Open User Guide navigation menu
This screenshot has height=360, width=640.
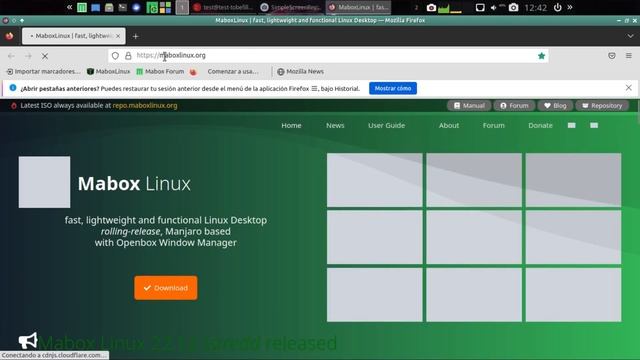click(387, 125)
